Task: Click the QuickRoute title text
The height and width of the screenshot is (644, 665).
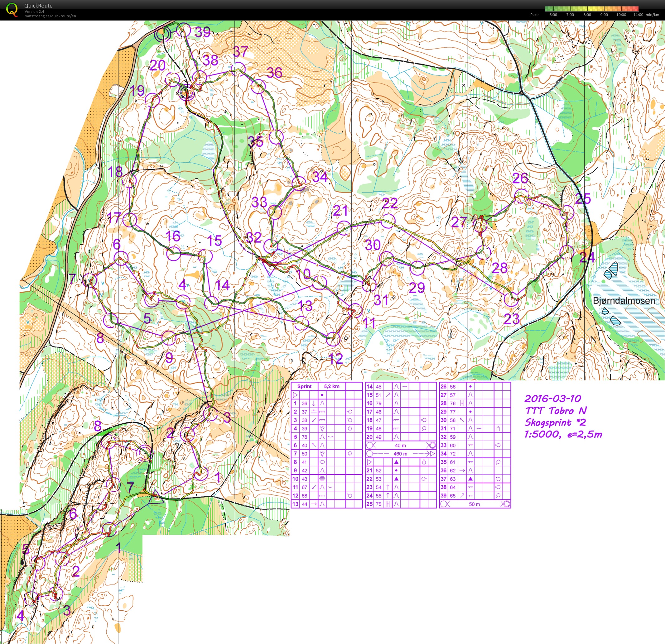Action: [38, 6]
